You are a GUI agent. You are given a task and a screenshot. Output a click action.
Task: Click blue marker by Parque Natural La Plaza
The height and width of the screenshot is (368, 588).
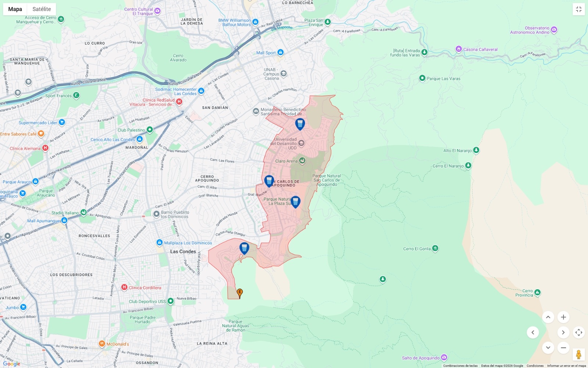[x=295, y=202]
